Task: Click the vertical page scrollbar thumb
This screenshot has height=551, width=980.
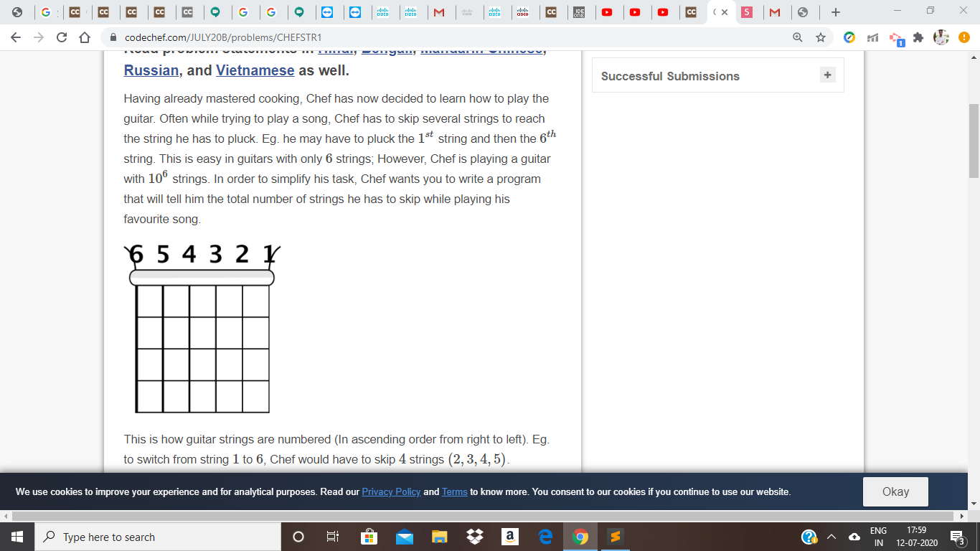Action: point(974,141)
